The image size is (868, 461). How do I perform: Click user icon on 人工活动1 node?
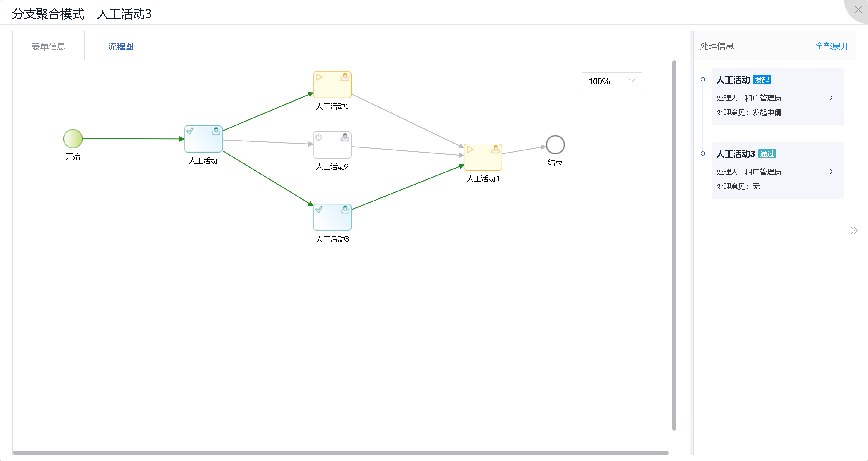(x=345, y=77)
